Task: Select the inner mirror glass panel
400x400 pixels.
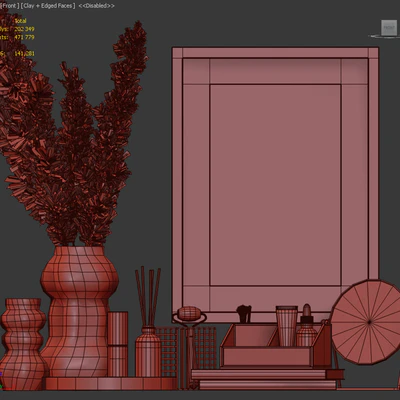Action: click(x=275, y=185)
